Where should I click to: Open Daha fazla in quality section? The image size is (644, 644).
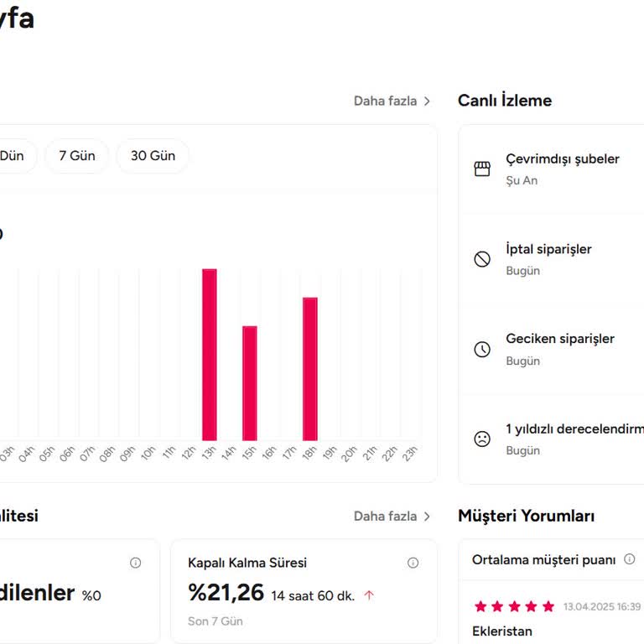pyautogui.click(x=392, y=516)
